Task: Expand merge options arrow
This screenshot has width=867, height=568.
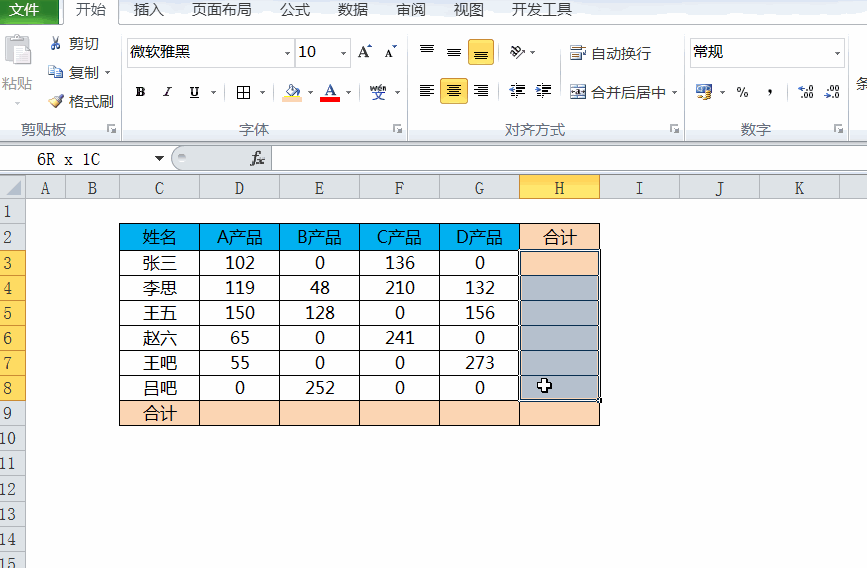Action: tap(675, 92)
